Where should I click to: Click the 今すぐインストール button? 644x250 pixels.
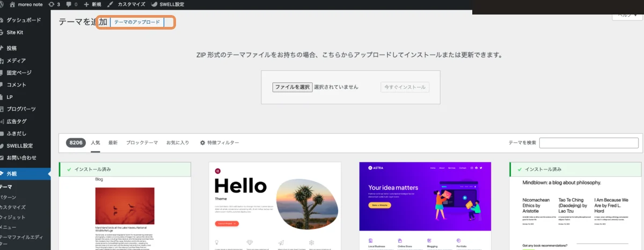[405, 87]
